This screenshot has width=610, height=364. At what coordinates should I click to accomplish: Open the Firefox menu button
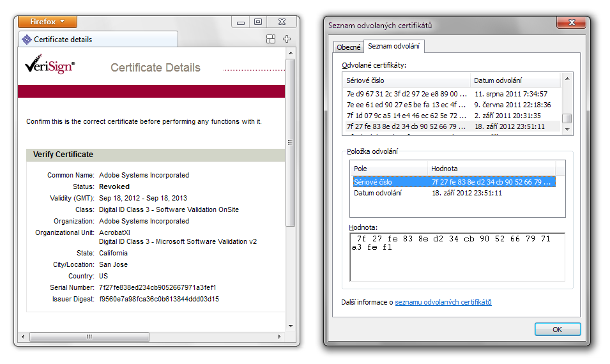pyautogui.click(x=47, y=22)
